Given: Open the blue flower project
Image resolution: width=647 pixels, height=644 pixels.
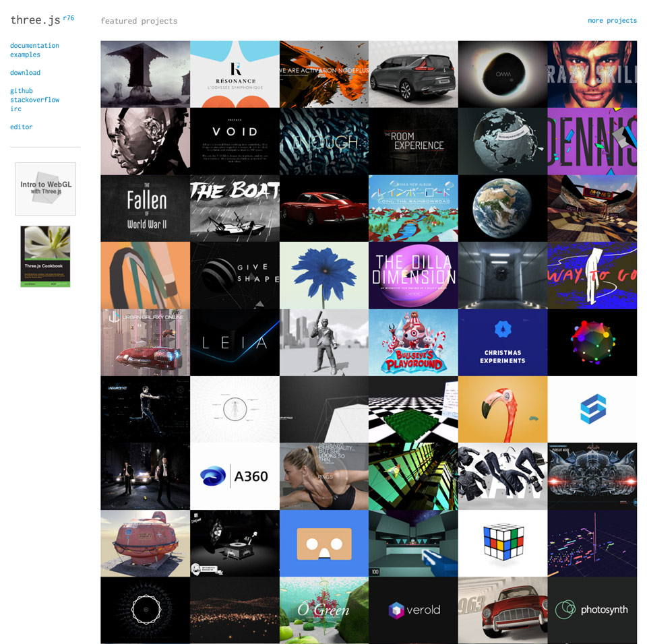Looking at the screenshot, I should tap(324, 276).
